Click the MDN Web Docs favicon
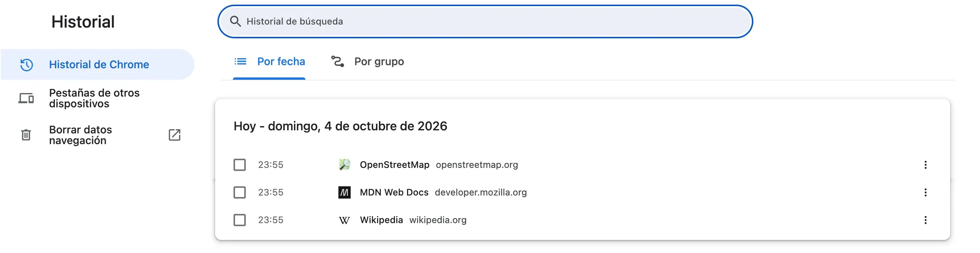This screenshot has height=253, width=980. pos(345,192)
